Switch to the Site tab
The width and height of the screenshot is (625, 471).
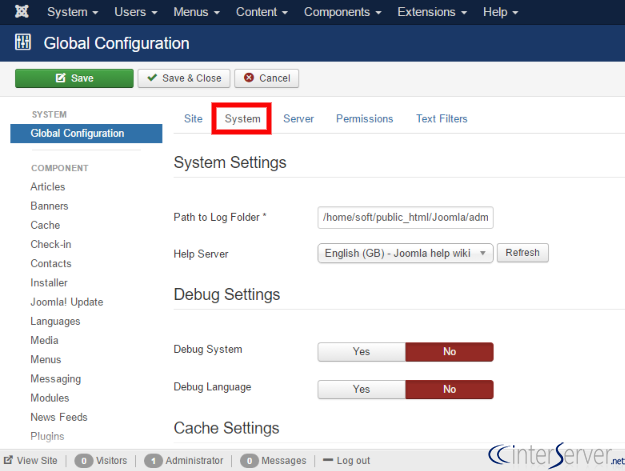click(193, 119)
